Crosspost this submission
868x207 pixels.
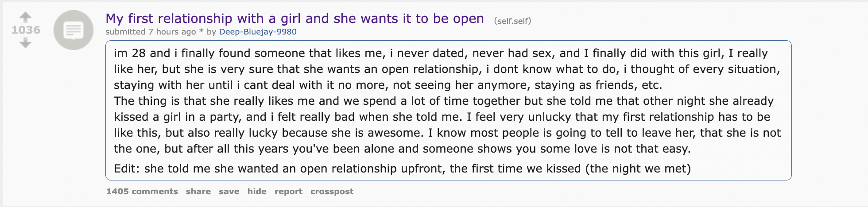[332, 192]
